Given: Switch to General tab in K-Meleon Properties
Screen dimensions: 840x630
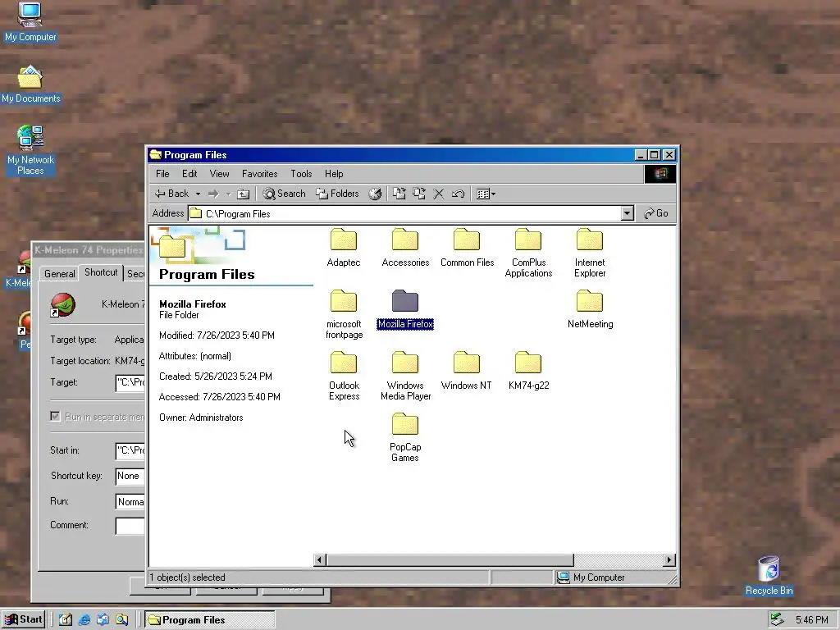Looking at the screenshot, I should tap(59, 274).
